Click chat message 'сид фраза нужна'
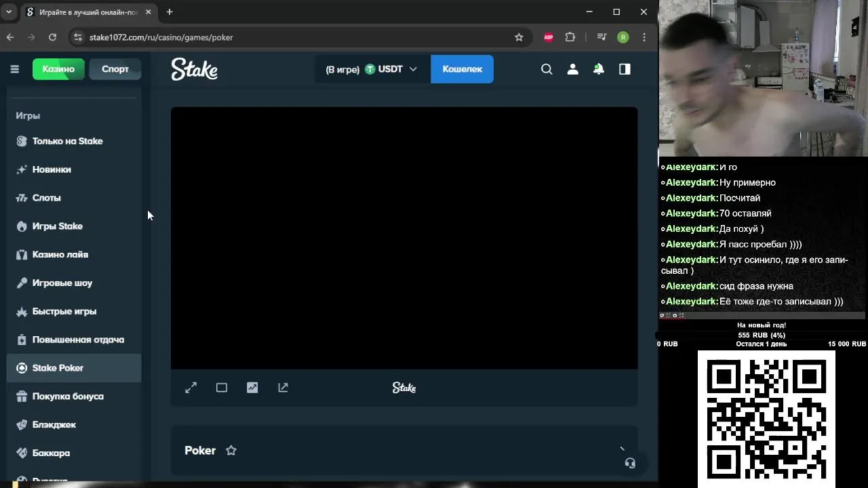 coord(756,286)
